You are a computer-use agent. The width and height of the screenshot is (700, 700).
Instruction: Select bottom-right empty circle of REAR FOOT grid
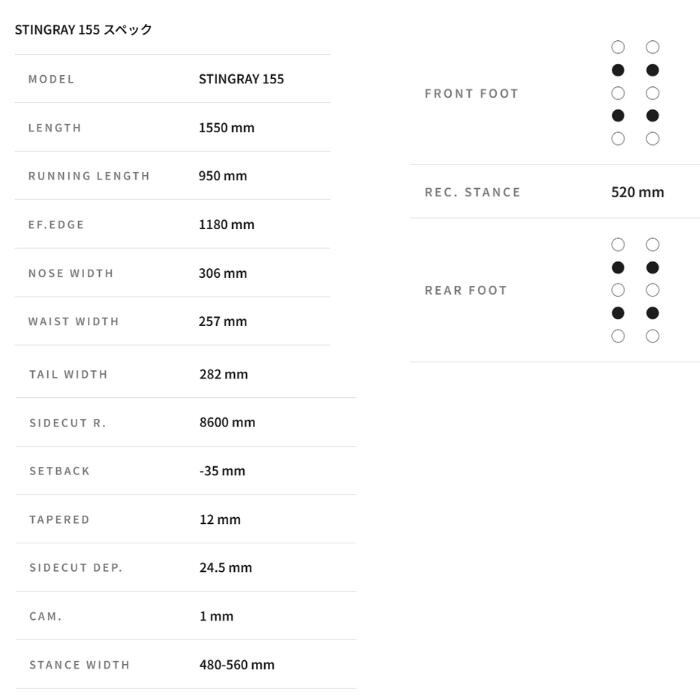click(x=652, y=336)
